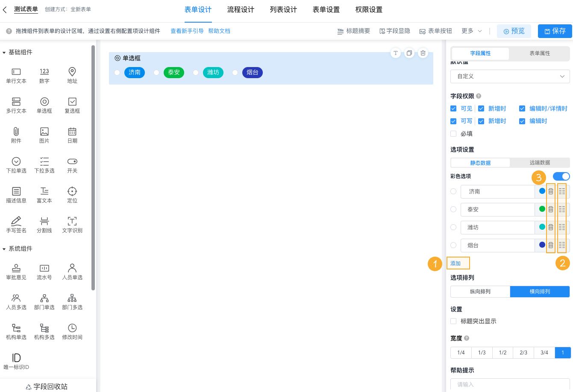Disable the 彩色选项 toggle switch

click(561, 176)
